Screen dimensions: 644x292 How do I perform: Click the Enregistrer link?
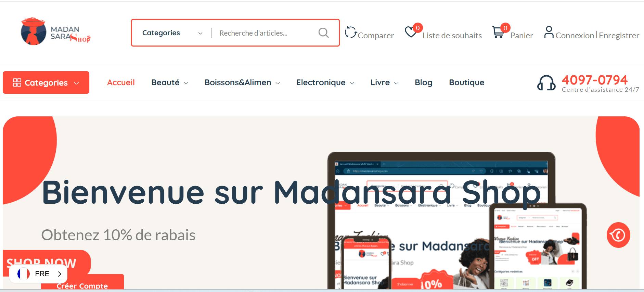619,36
